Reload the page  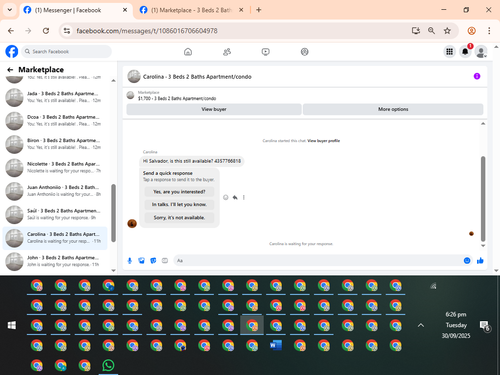(46, 31)
